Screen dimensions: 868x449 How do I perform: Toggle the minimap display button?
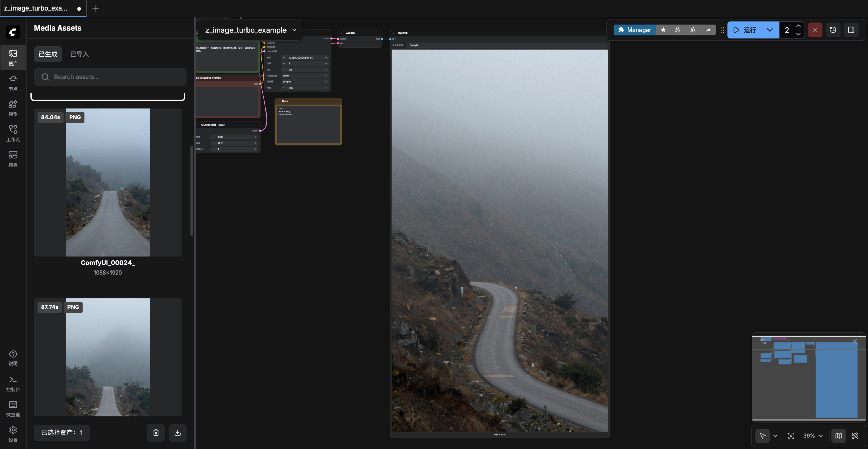(838, 436)
